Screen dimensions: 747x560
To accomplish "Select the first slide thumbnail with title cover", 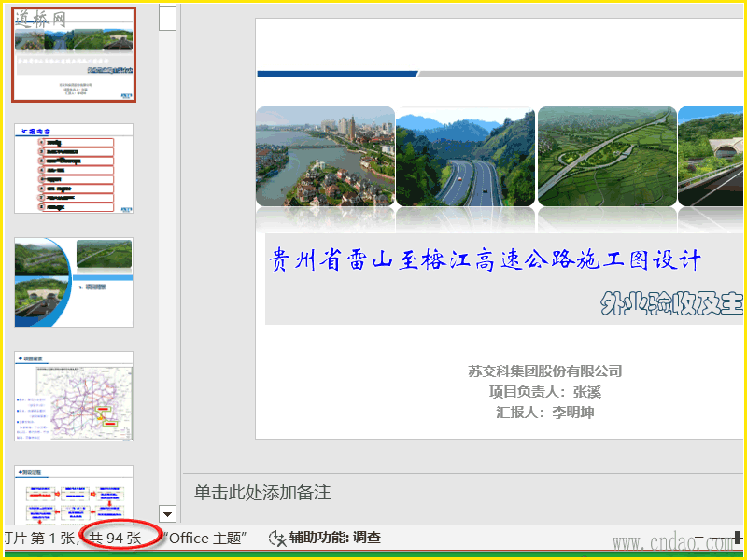I will coord(74,54).
